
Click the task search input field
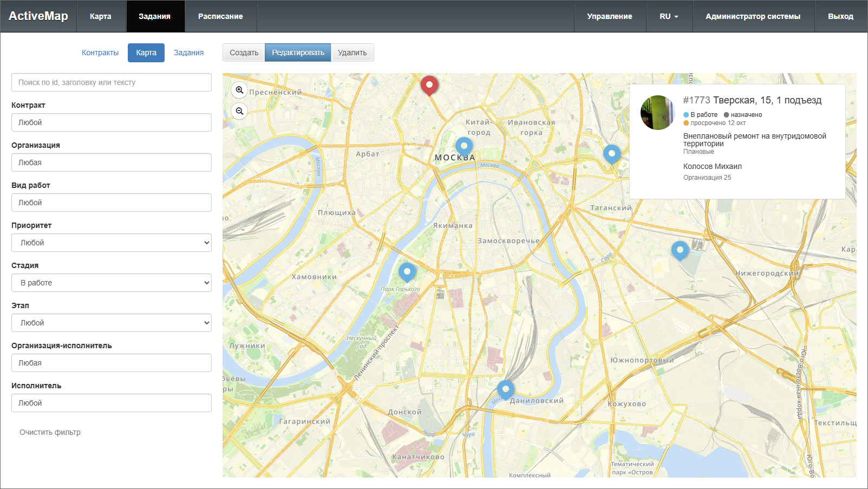112,82
